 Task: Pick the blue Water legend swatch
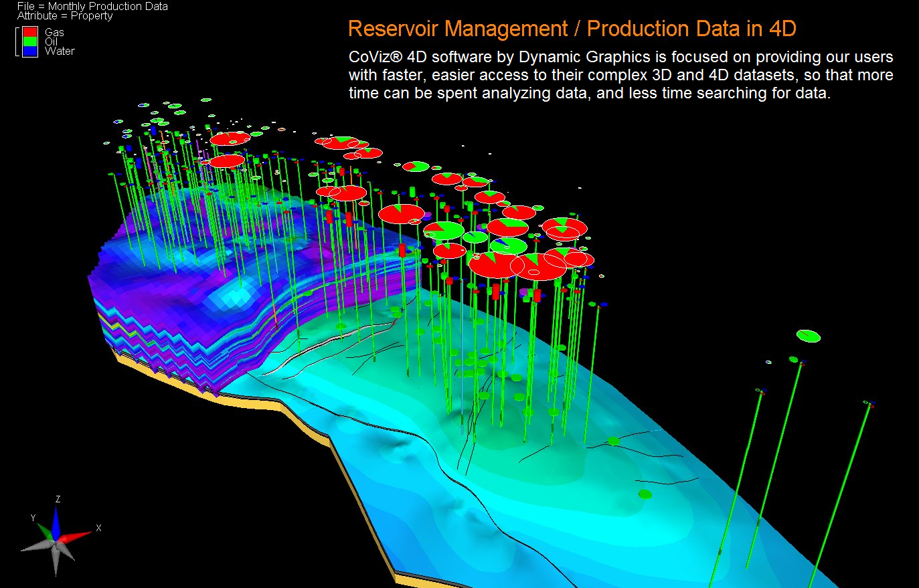30,51
